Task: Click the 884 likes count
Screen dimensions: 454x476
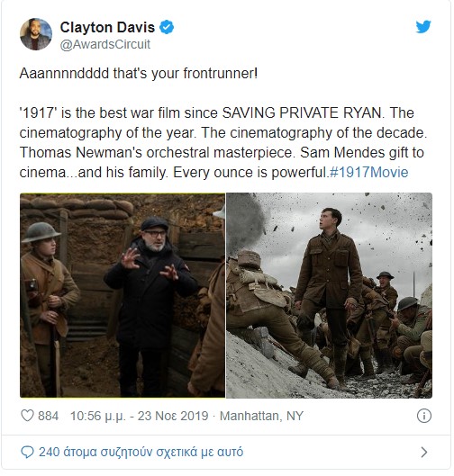Action: [x=48, y=416]
